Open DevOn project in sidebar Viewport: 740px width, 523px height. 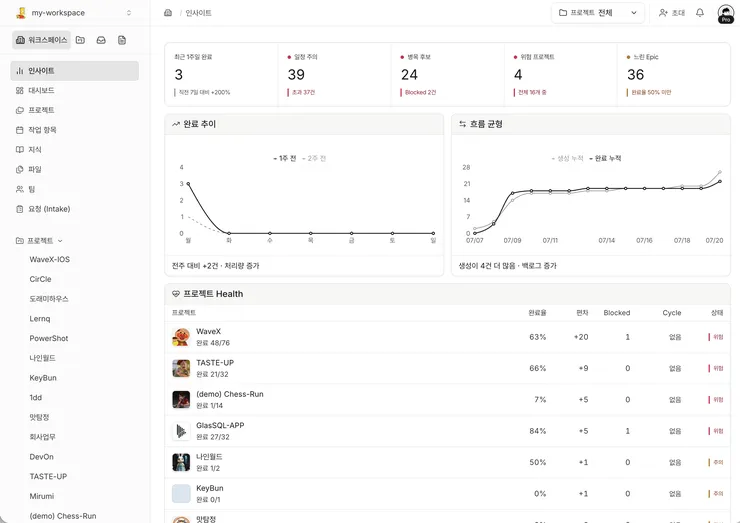pos(42,457)
